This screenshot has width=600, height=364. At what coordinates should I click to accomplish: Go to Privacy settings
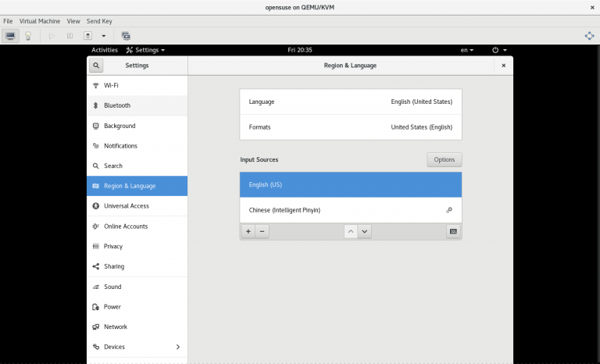point(137,246)
